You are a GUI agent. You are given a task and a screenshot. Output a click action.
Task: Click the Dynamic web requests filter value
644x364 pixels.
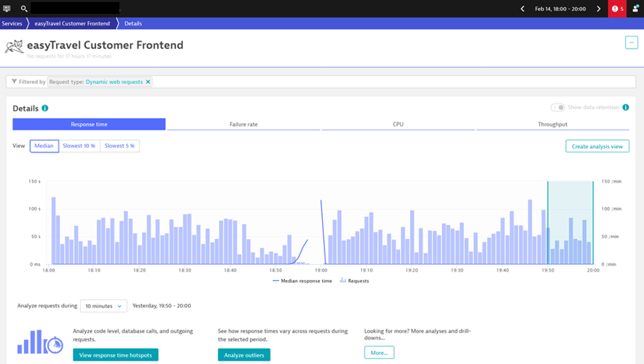point(114,82)
